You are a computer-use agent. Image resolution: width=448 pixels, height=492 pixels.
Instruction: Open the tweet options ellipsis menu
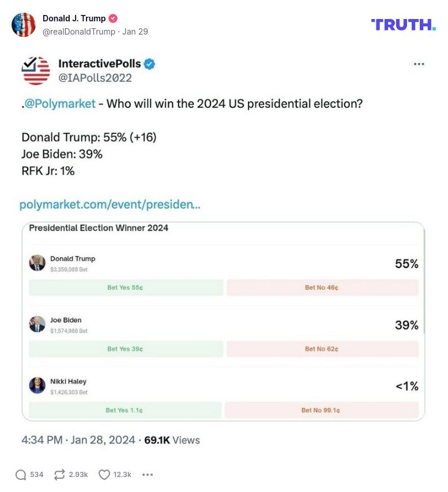(419, 64)
